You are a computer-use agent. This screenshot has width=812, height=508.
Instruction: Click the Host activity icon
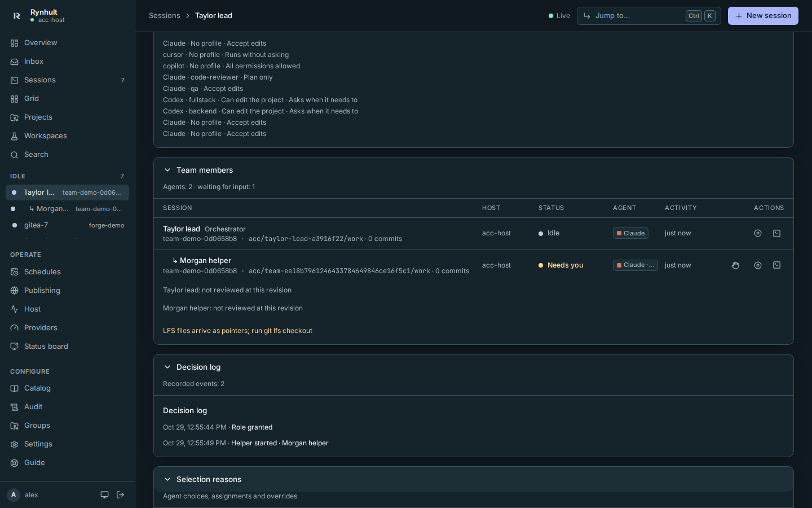[15, 309]
